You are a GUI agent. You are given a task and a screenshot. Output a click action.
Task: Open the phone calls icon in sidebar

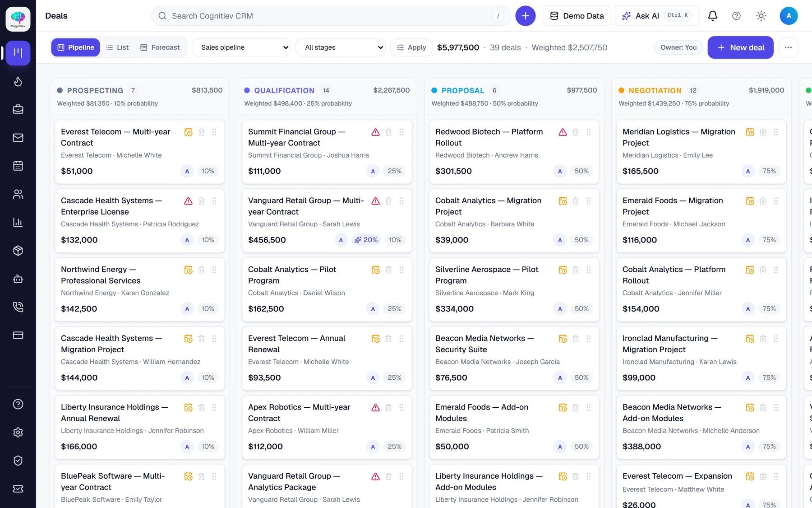click(18, 307)
